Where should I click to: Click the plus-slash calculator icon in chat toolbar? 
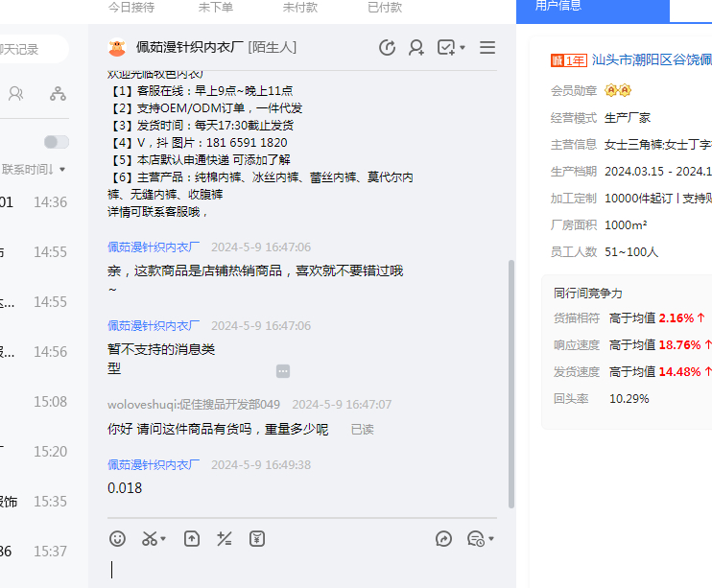[x=225, y=538]
